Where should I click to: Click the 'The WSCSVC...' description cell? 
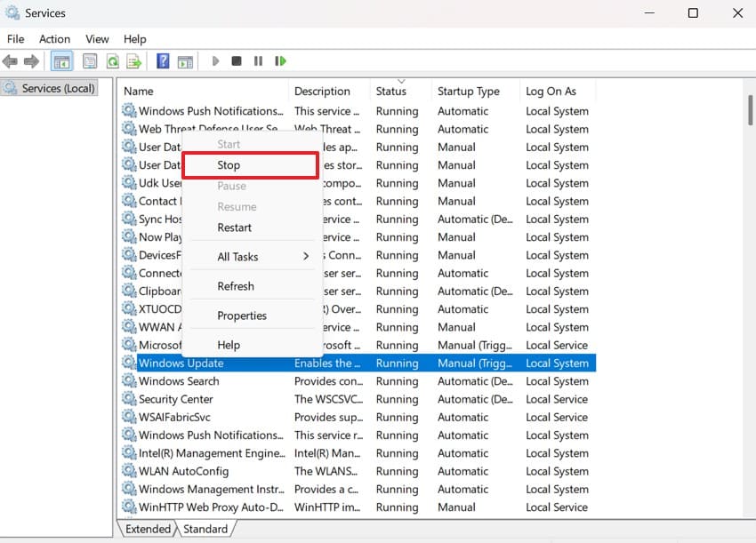click(328, 399)
